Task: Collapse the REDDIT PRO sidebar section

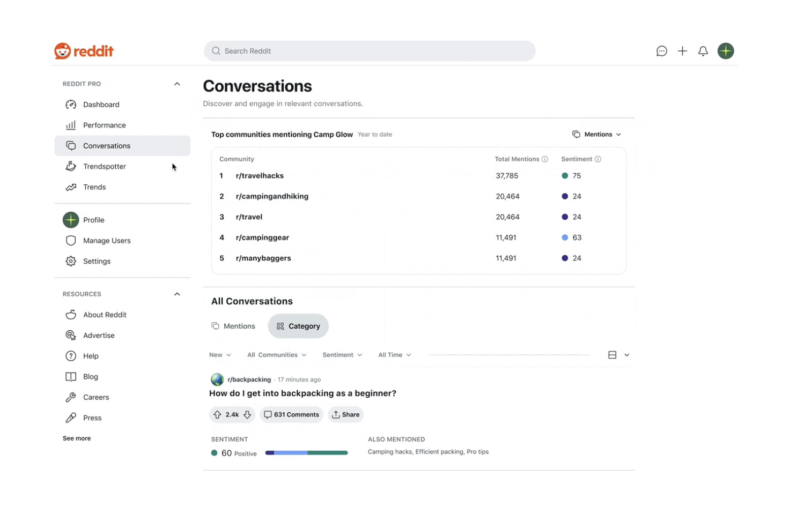Action: coord(177,84)
